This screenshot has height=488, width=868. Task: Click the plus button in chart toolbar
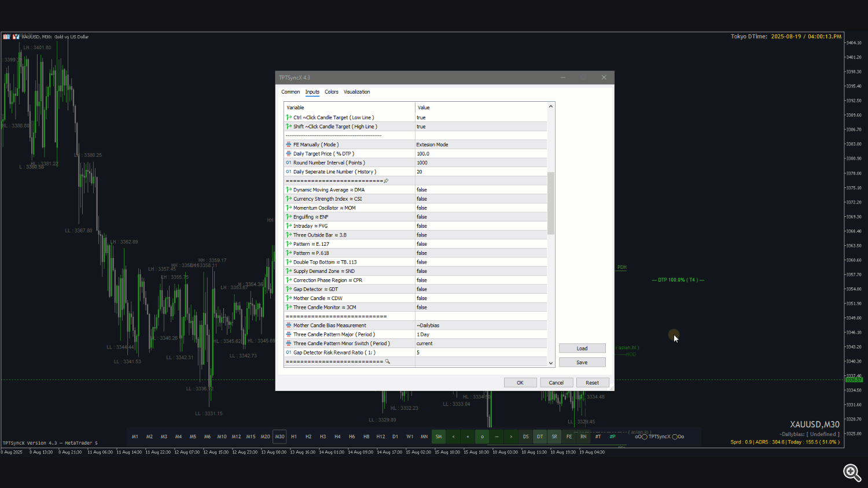click(x=468, y=437)
